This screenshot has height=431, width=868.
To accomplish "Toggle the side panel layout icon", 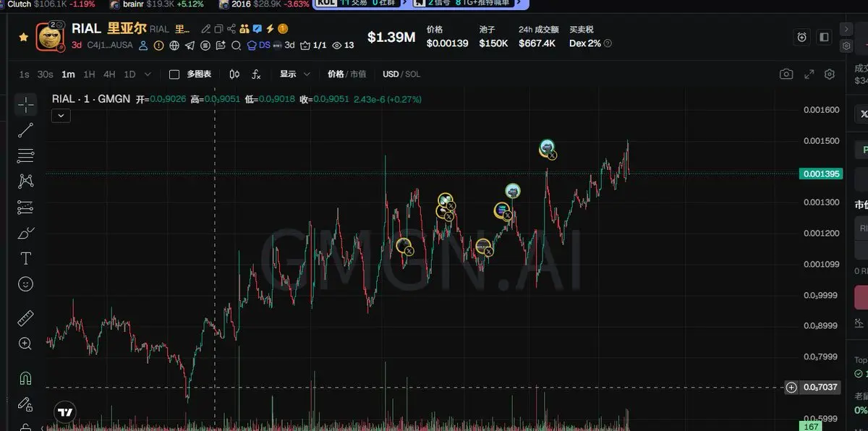I will pos(824,37).
